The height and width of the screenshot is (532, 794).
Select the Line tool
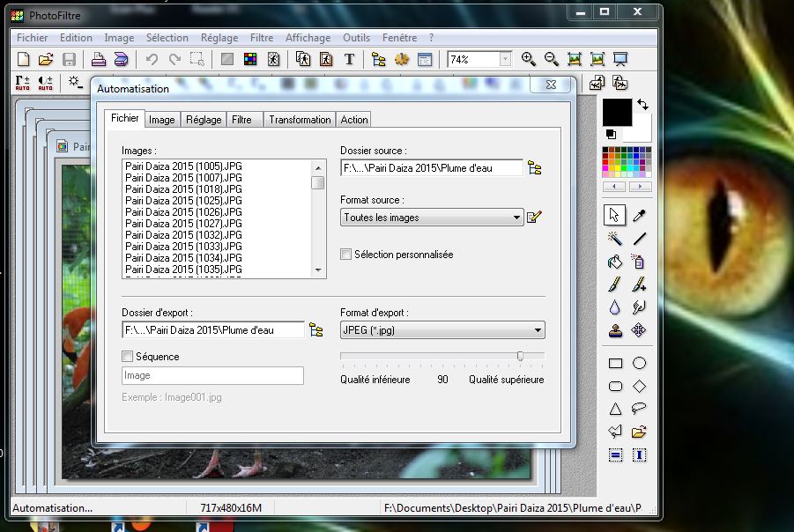pos(639,239)
